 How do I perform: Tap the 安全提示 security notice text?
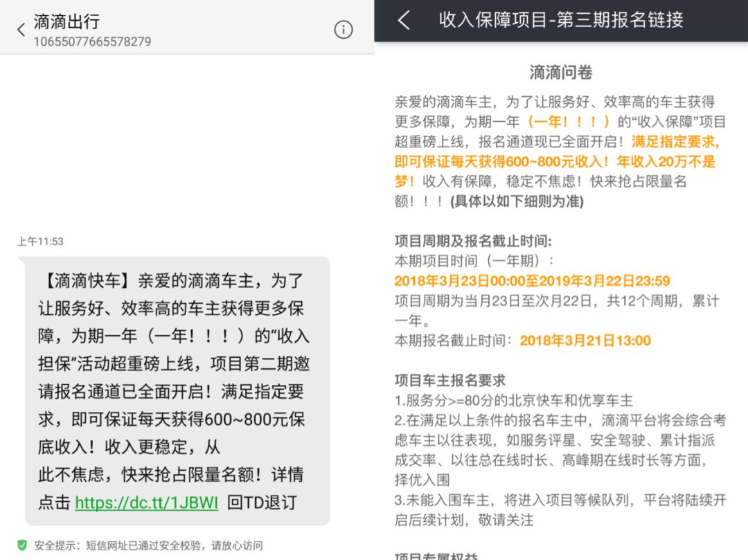point(148,545)
